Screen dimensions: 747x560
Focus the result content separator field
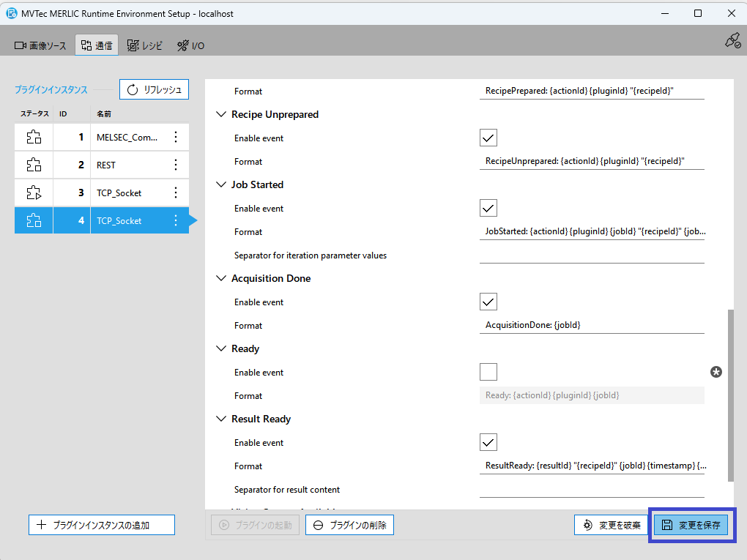(x=592, y=490)
